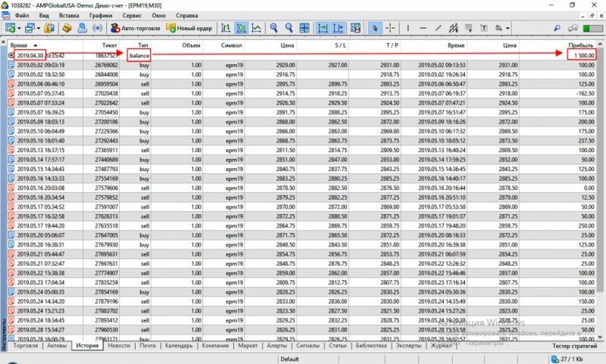Switch chart to line mode
Image resolution: width=606 pixels, height=364 pixels.
point(257,28)
